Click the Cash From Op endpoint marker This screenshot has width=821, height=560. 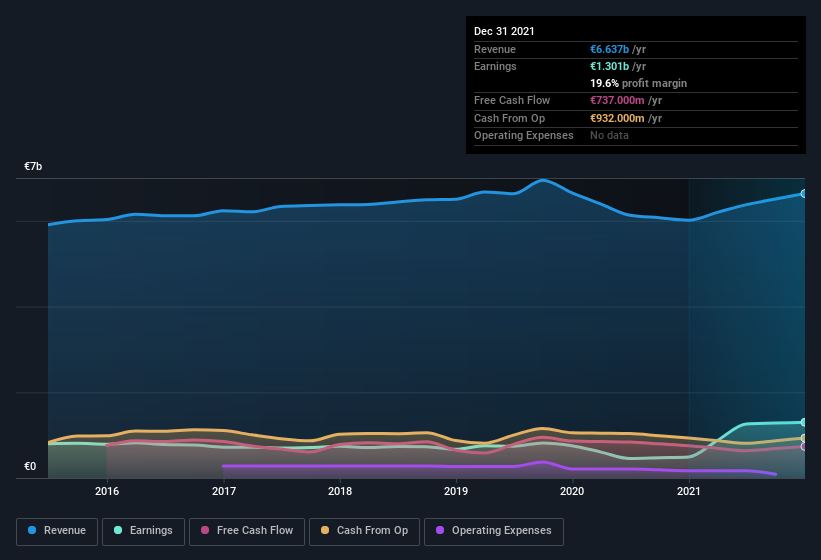pos(804,438)
